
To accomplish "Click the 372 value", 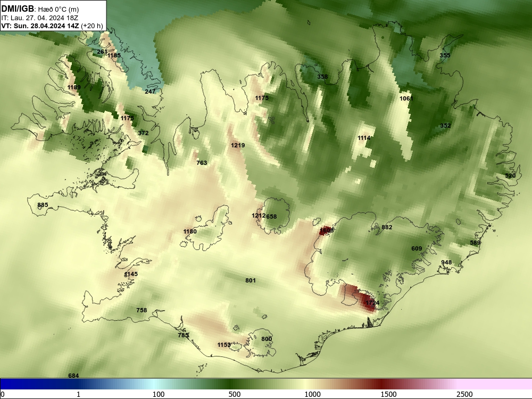I will click(x=143, y=133).
